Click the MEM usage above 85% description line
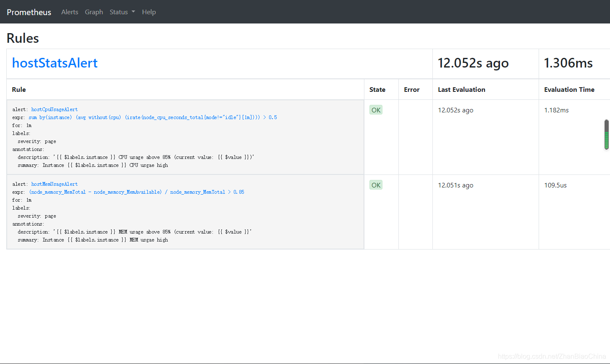The width and height of the screenshot is (610, 364). click(x=135, y=232)
